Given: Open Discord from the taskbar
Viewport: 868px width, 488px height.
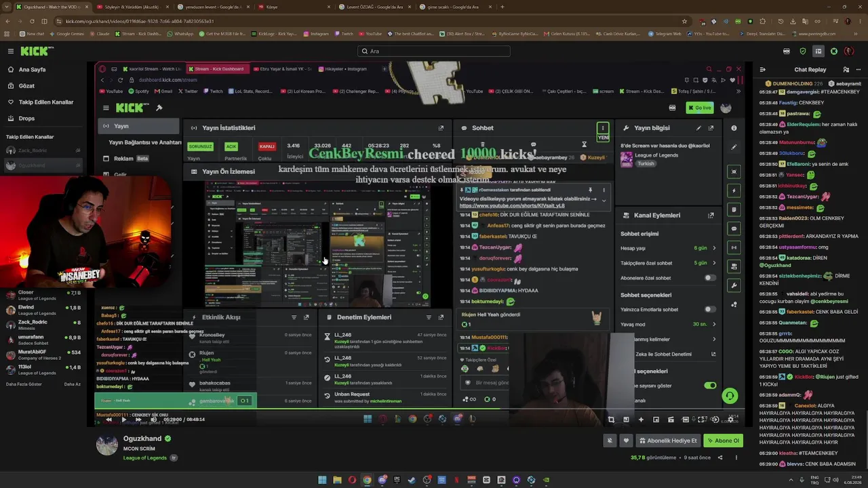Looking at the screenshot, I should tap(382, 480).
